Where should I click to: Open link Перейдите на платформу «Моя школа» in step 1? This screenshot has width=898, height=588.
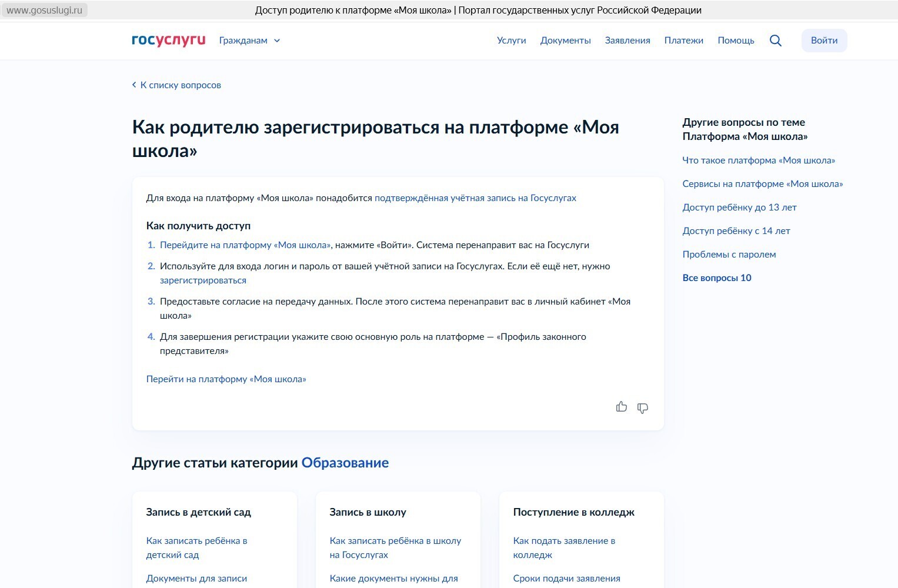(x=245, y=245)
